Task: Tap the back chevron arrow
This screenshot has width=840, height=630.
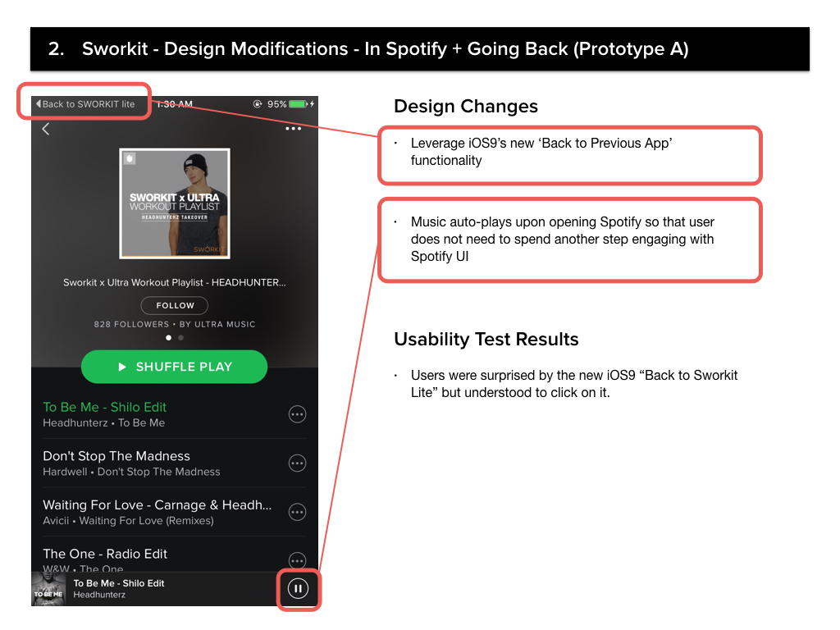Action: point(46,129)
